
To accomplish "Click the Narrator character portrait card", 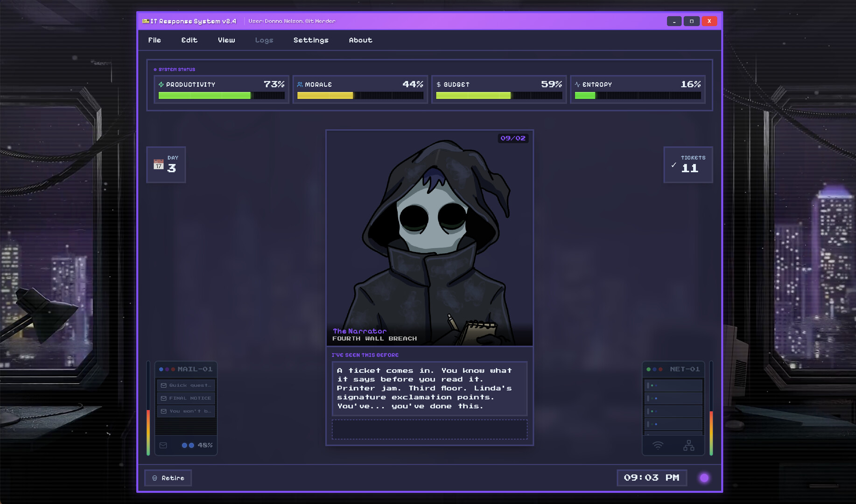I will pos(429,238).
